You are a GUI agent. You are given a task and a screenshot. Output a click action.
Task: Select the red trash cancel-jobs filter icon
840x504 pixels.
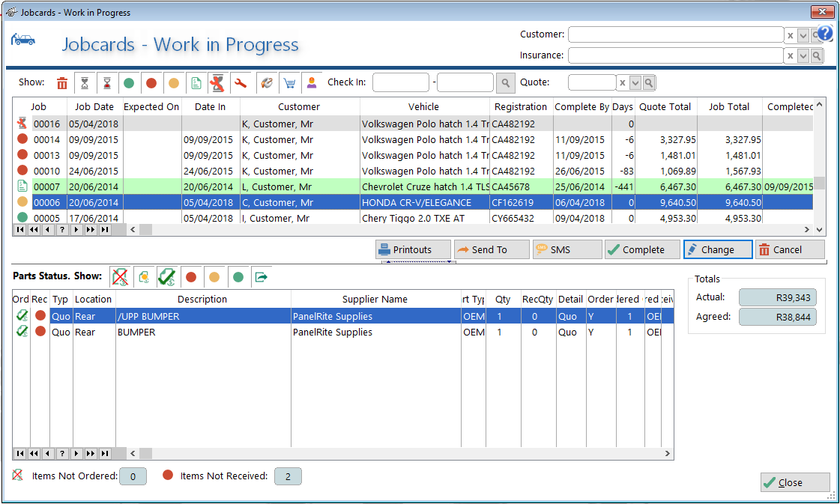click(61, 83)
